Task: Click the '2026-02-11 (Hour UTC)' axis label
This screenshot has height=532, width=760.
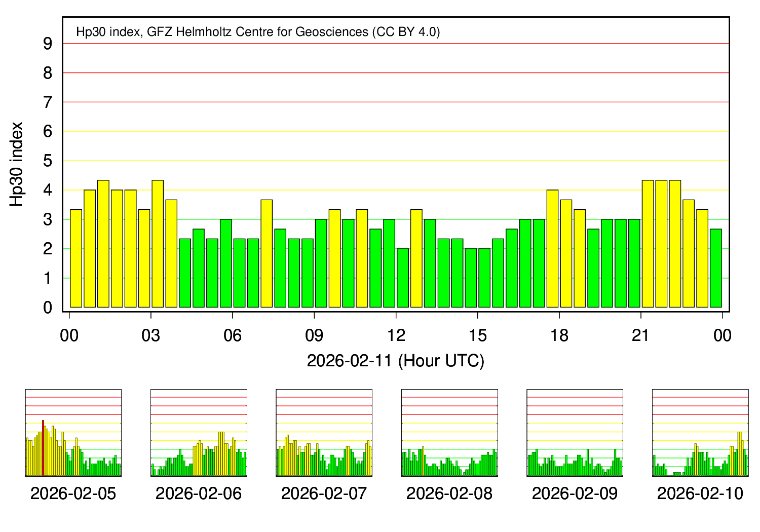Action: coord(396,361)
